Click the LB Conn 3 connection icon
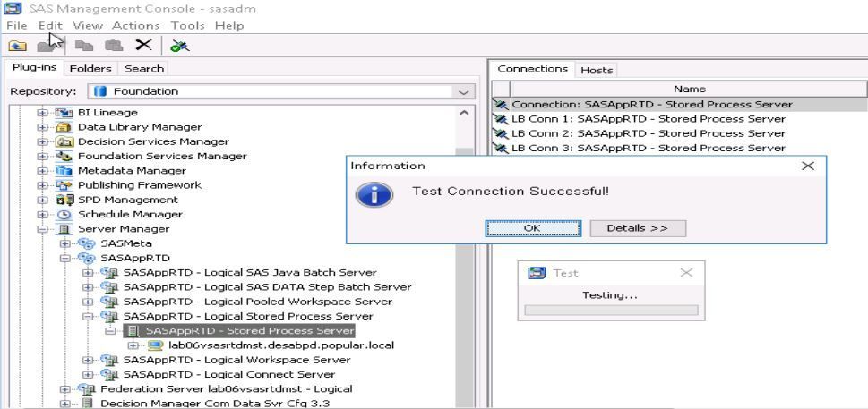 [501, 149]
